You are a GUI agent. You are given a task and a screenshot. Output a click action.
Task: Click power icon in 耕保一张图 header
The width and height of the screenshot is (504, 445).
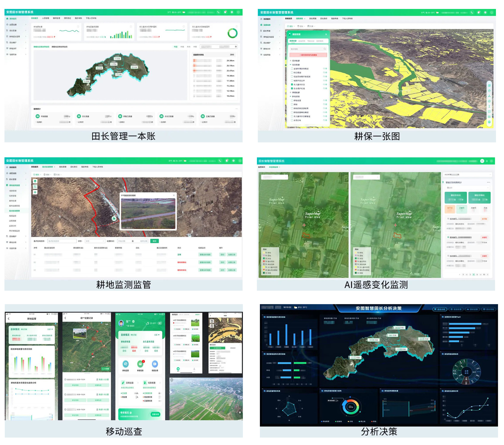491,13
